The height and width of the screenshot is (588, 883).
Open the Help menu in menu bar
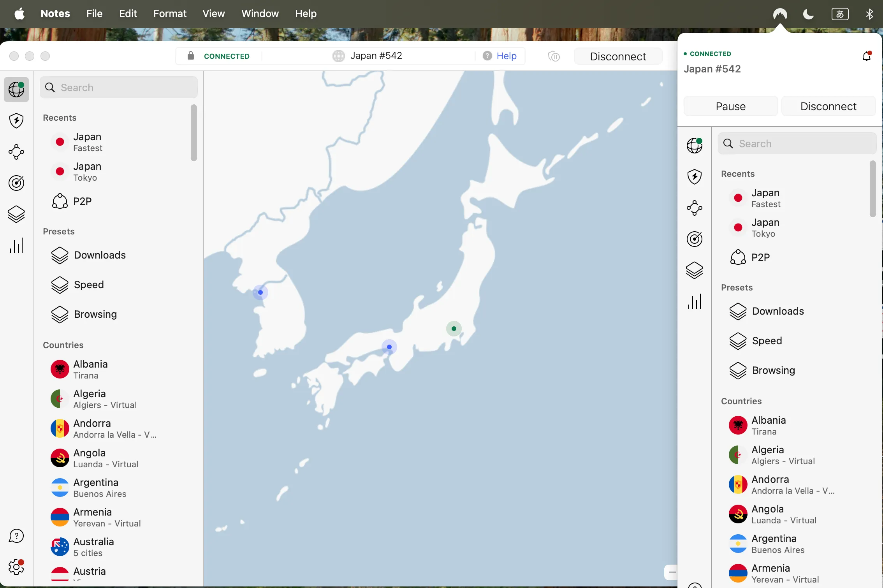click(x=306, y=14)
